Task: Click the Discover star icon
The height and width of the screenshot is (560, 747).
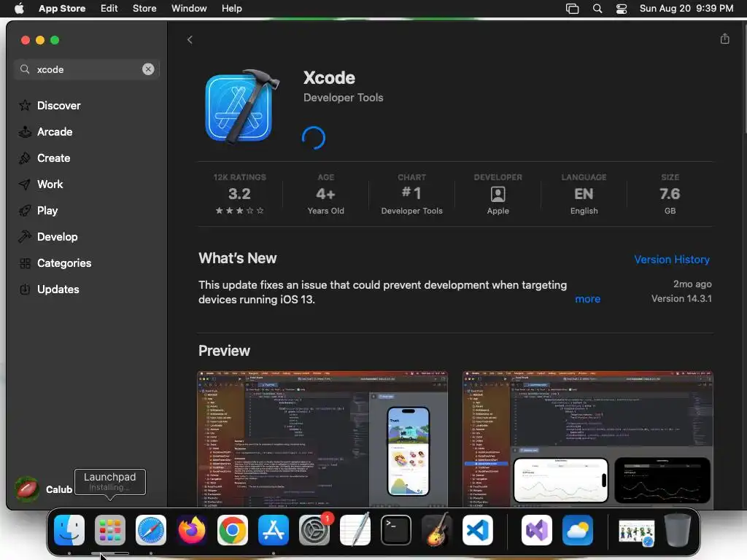Action: point(25,105)
